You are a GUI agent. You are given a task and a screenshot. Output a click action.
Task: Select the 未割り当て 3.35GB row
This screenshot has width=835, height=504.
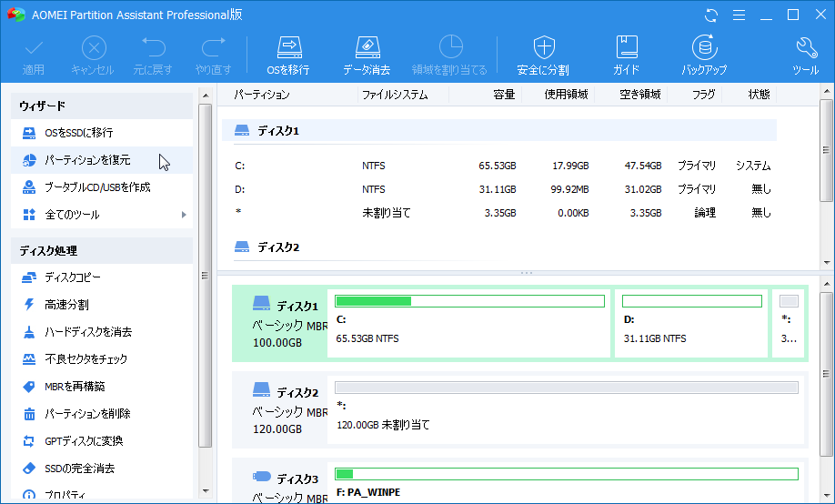(x=499, y=213)
